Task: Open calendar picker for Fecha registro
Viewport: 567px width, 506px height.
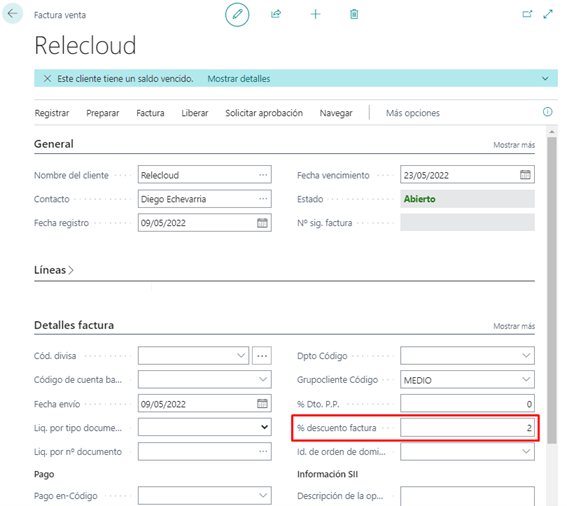Action: pyautogui.click(x=262, y=222)
